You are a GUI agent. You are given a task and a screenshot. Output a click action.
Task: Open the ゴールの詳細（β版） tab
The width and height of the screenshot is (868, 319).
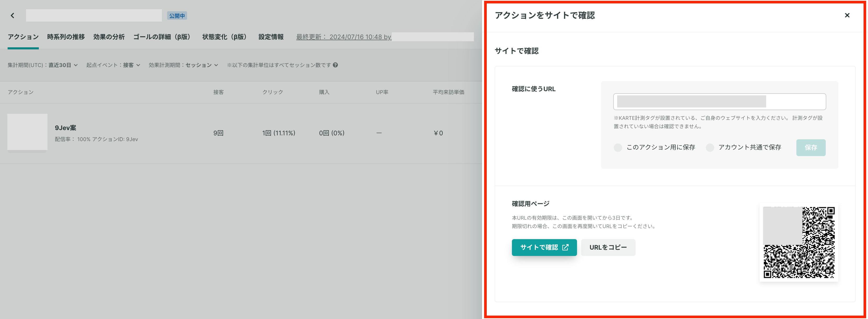pos(163,37)
